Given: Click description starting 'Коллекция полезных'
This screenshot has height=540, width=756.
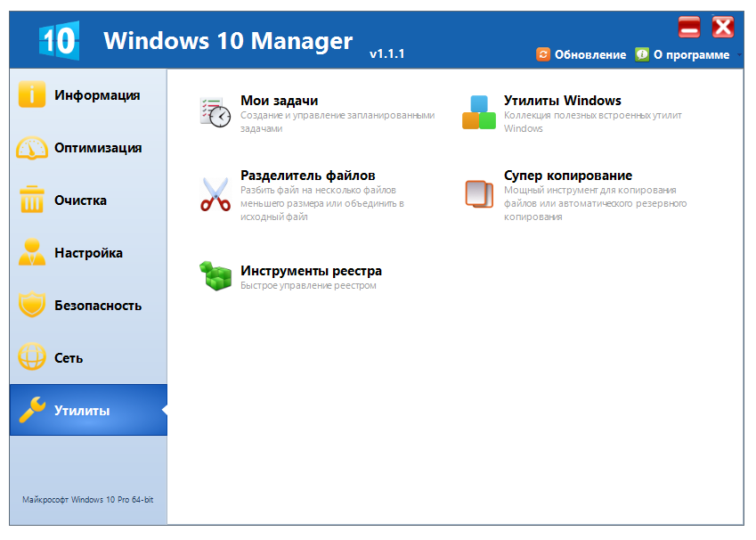Looking at the screenshot, I should 592,121.
